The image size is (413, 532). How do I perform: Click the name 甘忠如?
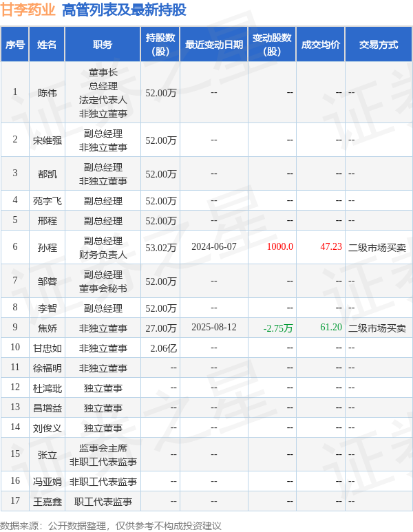pyautogui.click(x=47, y=348)
